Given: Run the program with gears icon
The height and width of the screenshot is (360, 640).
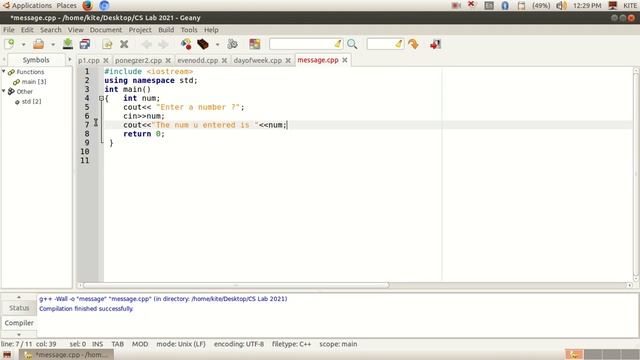Looking at the screenshot, I should pos(232,44).
